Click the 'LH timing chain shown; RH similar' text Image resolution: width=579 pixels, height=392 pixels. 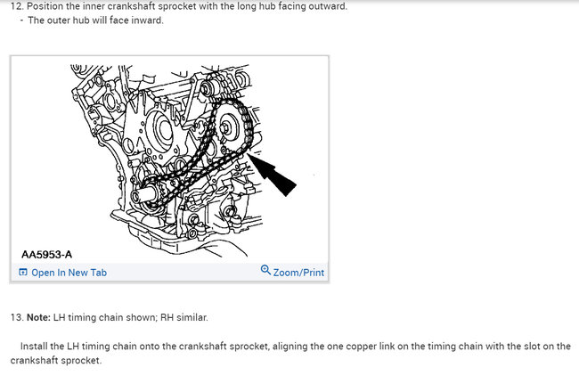[131, 317]
